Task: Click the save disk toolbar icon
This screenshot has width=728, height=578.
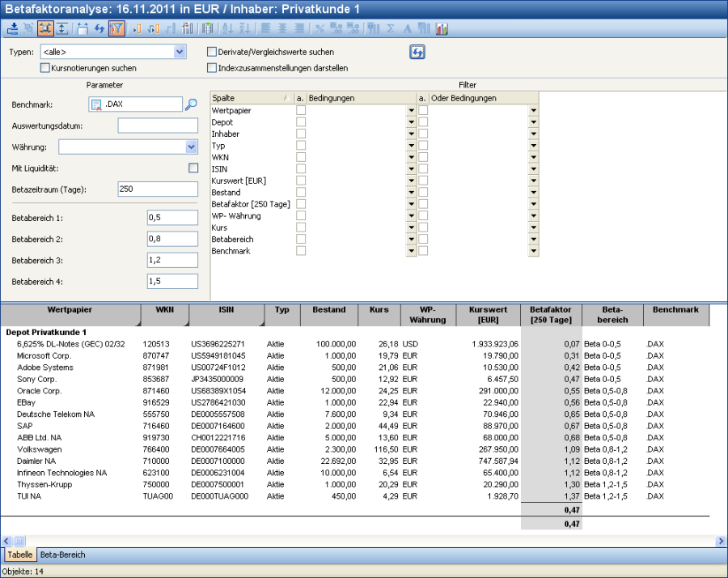Action: tap(82, 28)
